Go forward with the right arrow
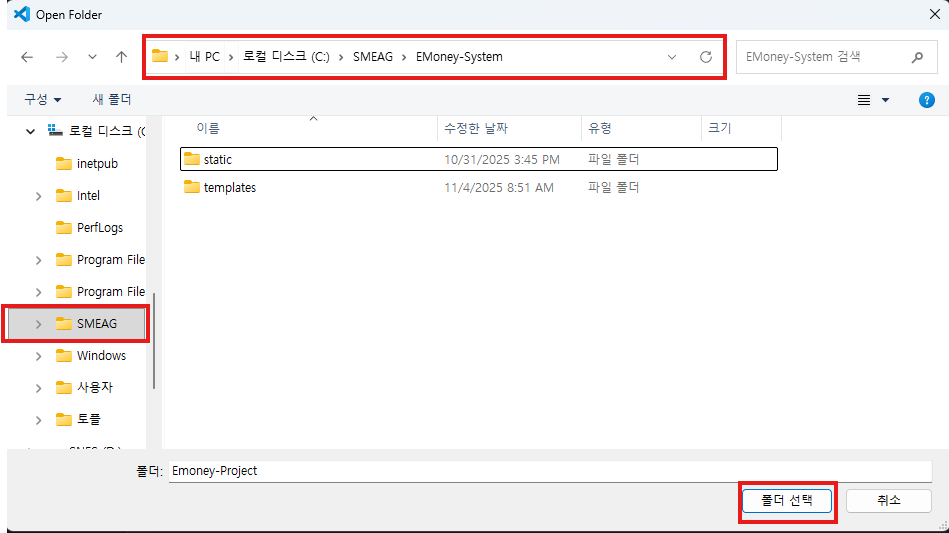 click(x=62, y=57)
